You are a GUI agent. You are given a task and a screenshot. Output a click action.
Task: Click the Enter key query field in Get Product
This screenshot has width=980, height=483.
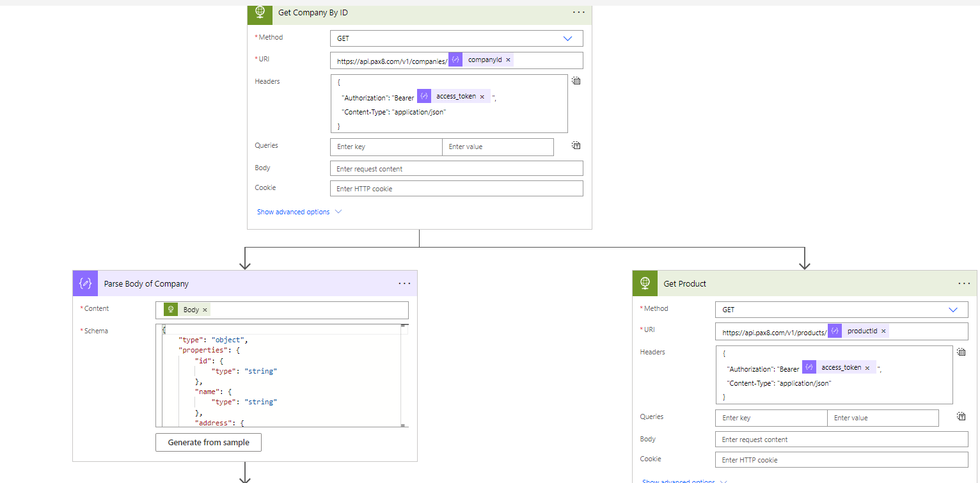pyautogui.click(x=771, y=418)
